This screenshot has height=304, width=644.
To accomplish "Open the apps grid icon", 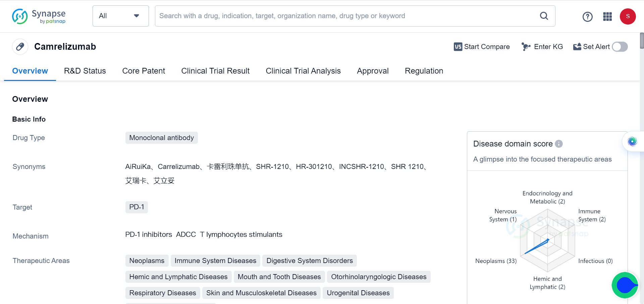I will pos(607,16).
